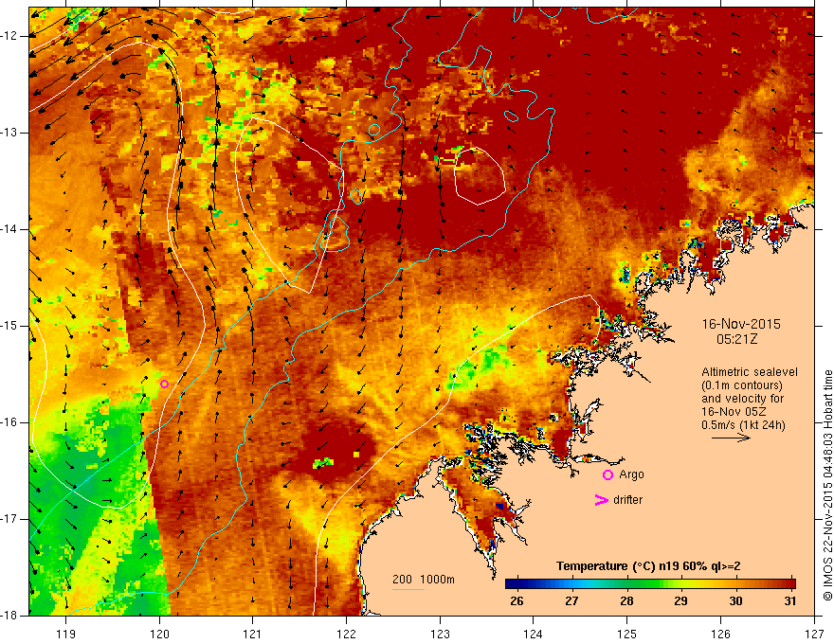Click the '16-Nov-2015' date label

(741, 324)
